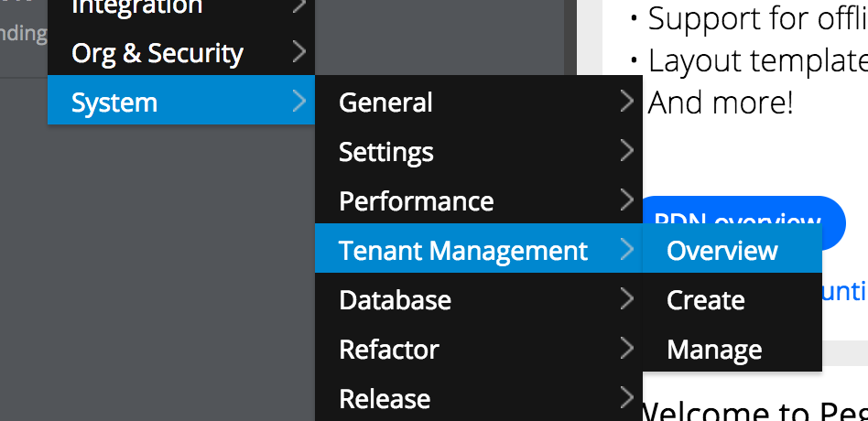Click the chevron arrow beside Performance
The image size is (868, 421).
[x=626, y=200]
